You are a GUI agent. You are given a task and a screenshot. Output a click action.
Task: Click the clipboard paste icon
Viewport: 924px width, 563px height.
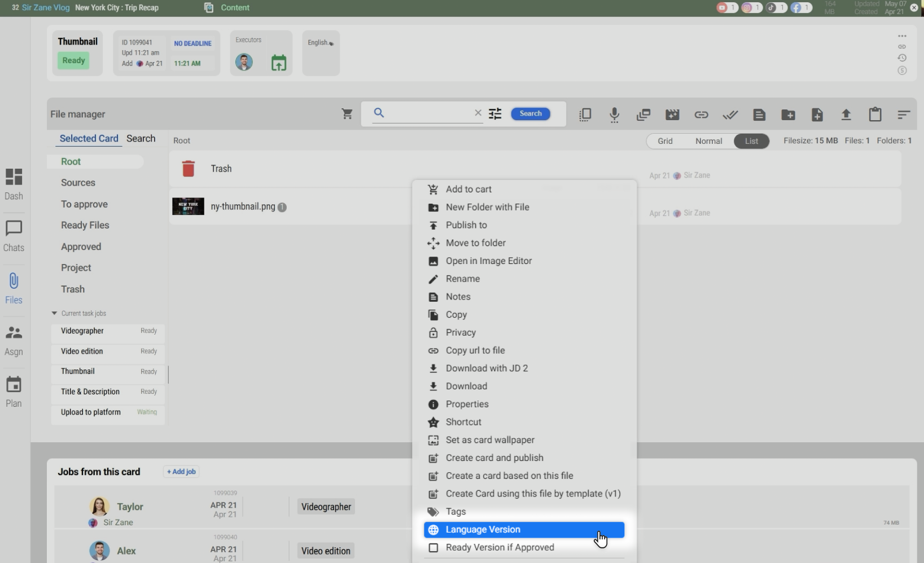click(875, 115)
